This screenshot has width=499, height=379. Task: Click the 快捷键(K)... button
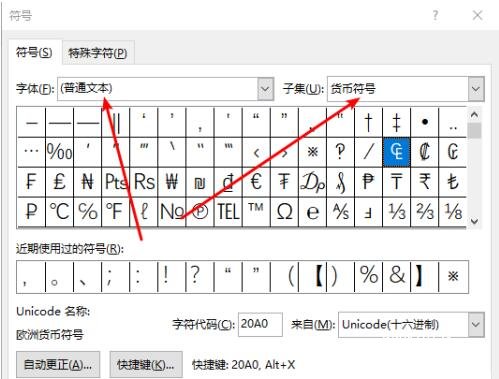click(x=146, y=364)
